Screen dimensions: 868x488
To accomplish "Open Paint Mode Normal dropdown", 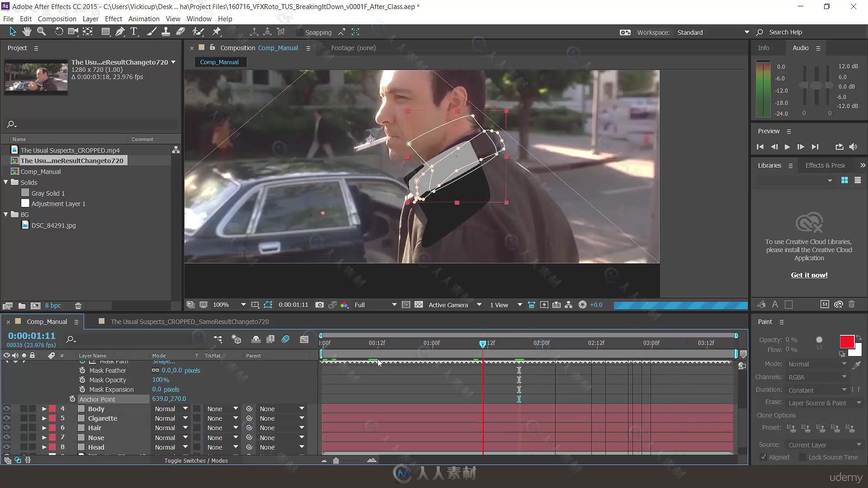I will coord(817,364).
